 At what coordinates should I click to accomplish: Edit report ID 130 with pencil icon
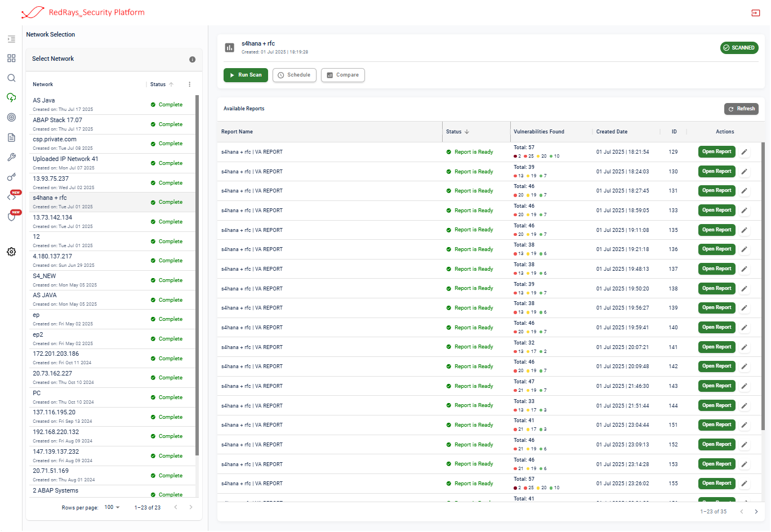tap(744, 172)
